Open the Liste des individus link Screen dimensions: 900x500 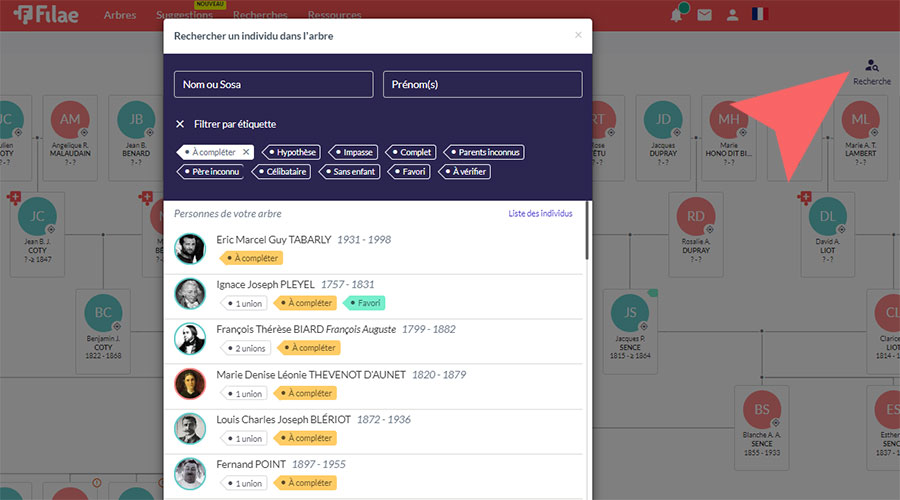(540, 214)
